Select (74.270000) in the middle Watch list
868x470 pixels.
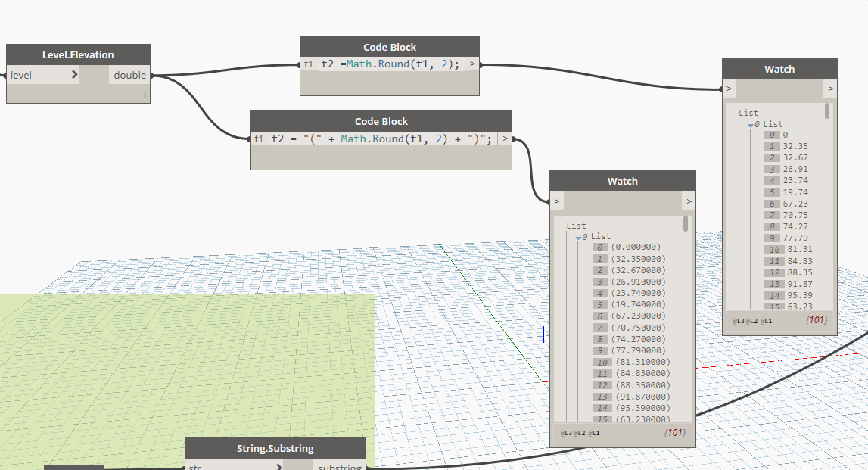click(x=638, y=339)
